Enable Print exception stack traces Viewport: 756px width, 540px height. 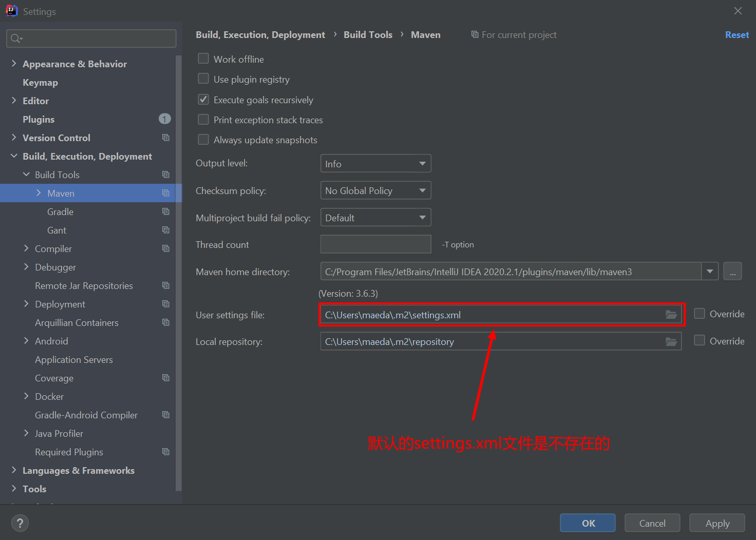(203, 119)
